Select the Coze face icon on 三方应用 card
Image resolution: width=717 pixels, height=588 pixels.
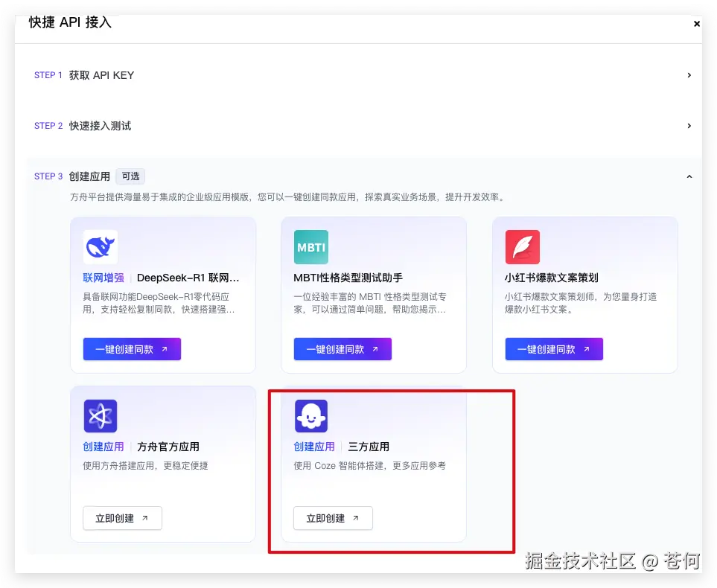[310, 416]
